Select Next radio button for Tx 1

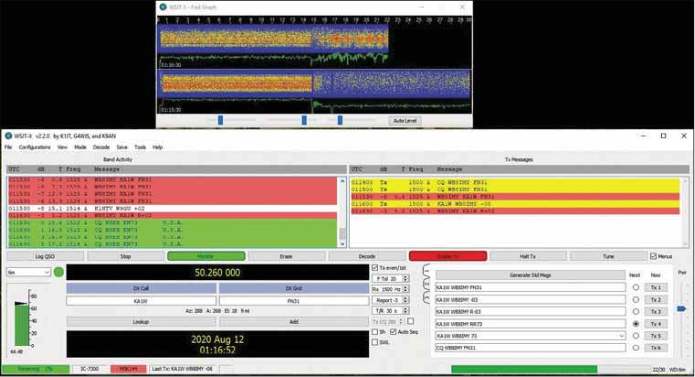(636, 288)
